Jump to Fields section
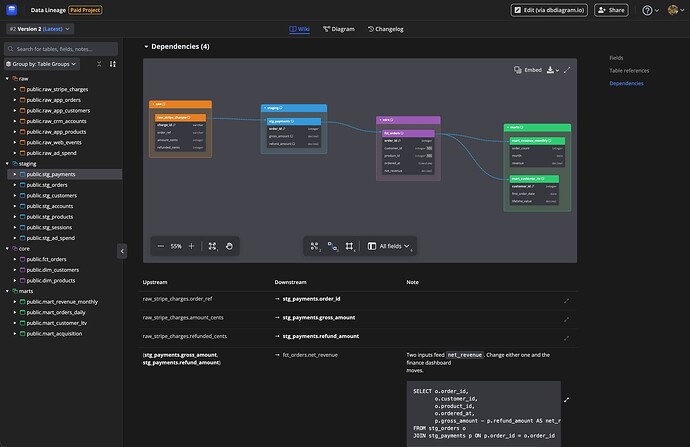690x447 pixels. pos(616,58)
